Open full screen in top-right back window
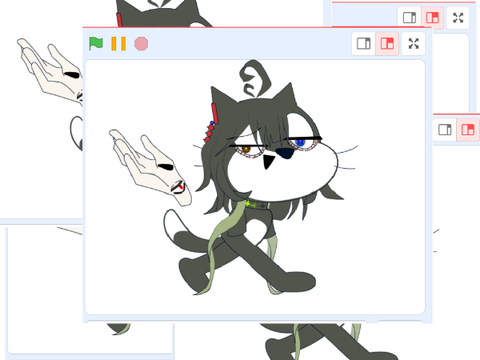480x360 pixels. [x=458, y=18]
